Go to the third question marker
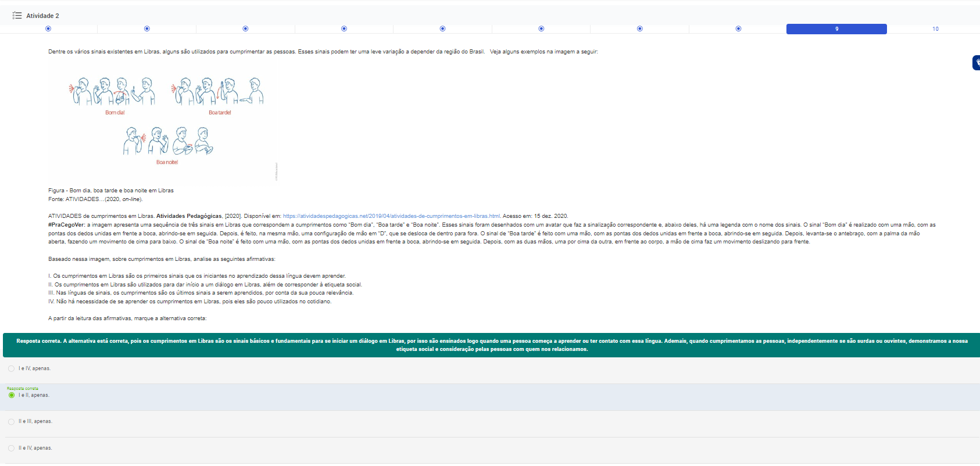This screenshot has width=980, height=466. pyautogui.click(x=245, y=28)
